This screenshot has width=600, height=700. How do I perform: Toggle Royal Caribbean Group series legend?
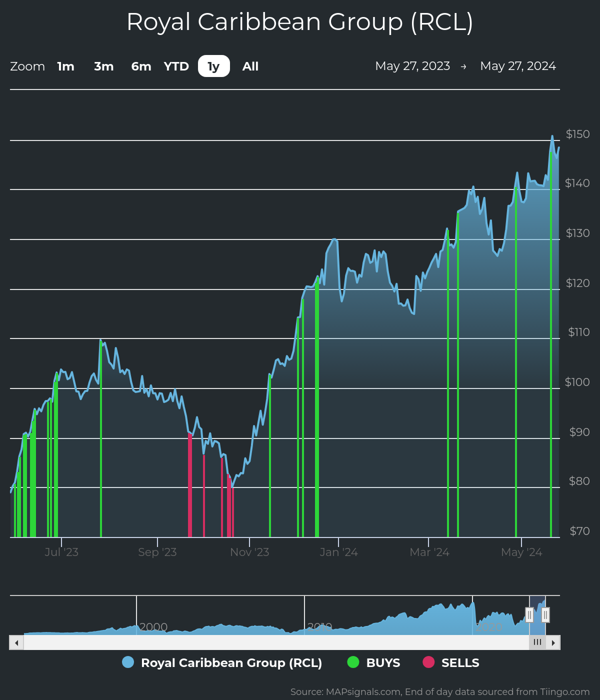(x=231, y=663)
